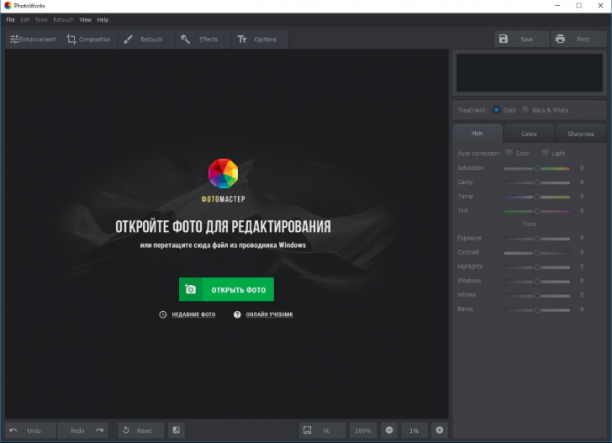Open the Retouch menu in menu bar
This screenshot has width=612, height=443.
coord(64,20)
